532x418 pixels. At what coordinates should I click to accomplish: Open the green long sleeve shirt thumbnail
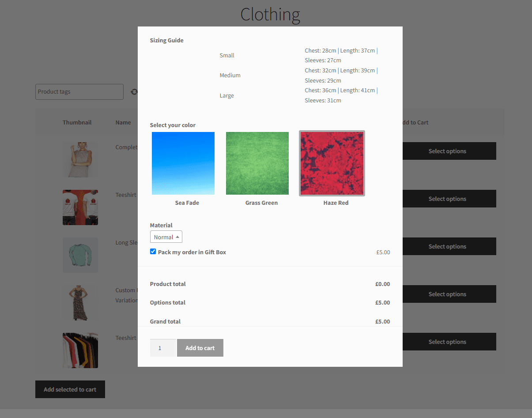click(80, 255)
